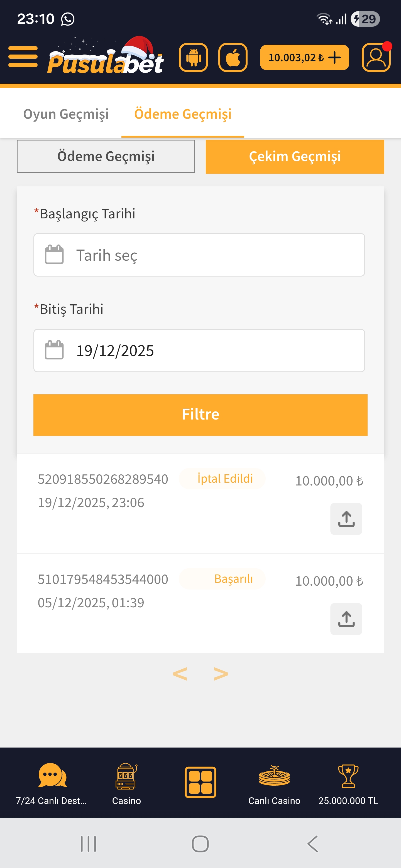The width and height of the screenshot is (401, 868).
Task: Go to next page arrow
Action: click(221, 674)
